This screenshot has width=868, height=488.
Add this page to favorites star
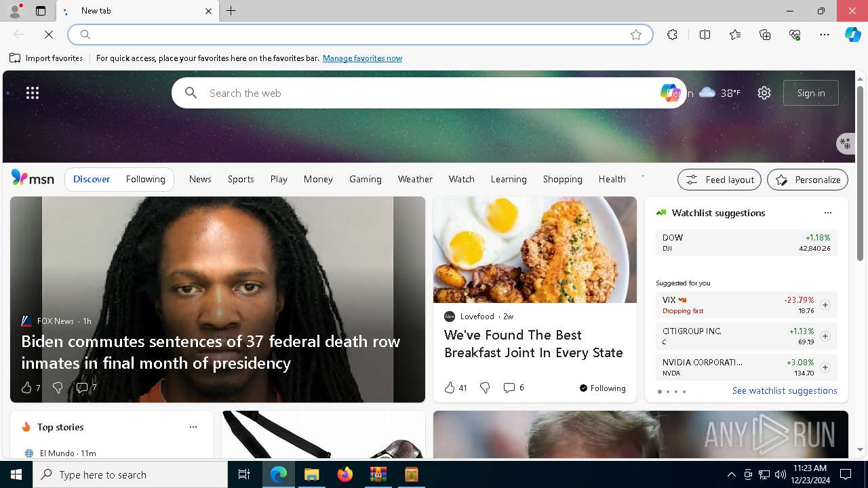pyautogui.click(x=636, y=35)
